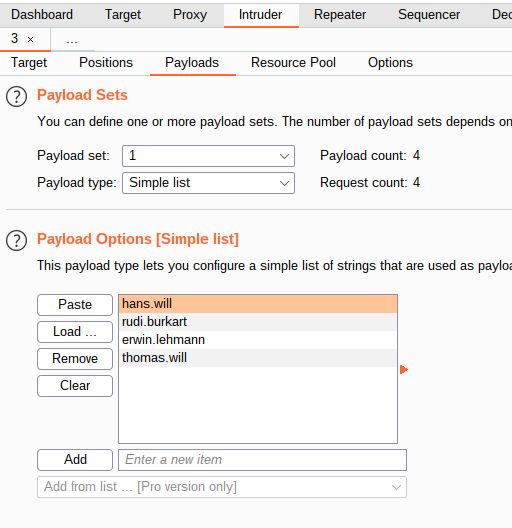Open the Payload set dropdown

(x=208, y=156)
